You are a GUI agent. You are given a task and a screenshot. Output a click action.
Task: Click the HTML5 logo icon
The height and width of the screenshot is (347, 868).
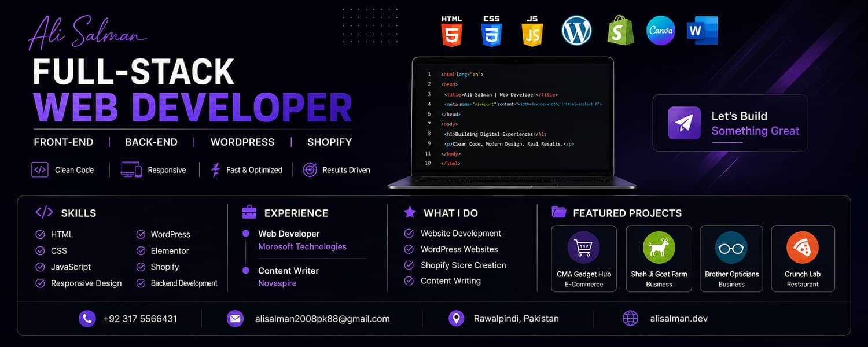tap(451, 31)
